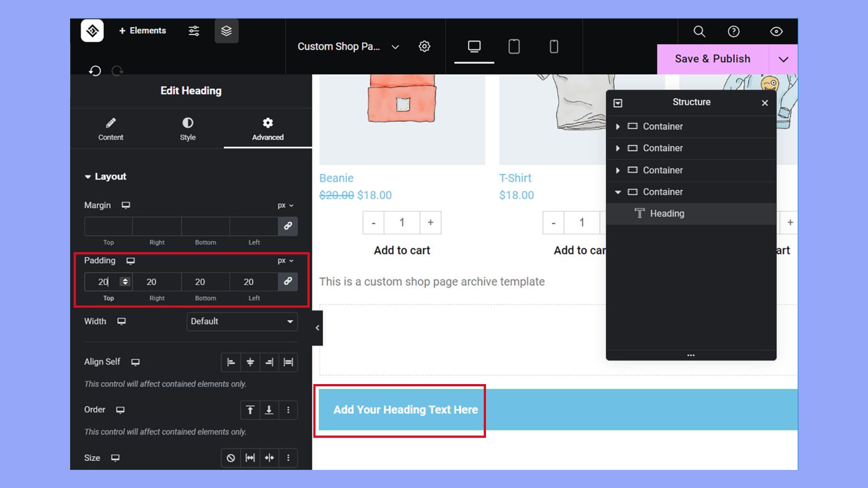This screenshot has height=488, width=868.
Task: Open the Preview Changes eye icon
Action: tap(776, 32)
